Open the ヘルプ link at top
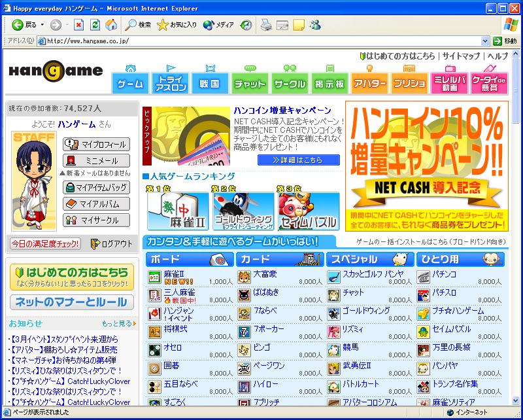 pyautogui.click(x=498, y=56)
